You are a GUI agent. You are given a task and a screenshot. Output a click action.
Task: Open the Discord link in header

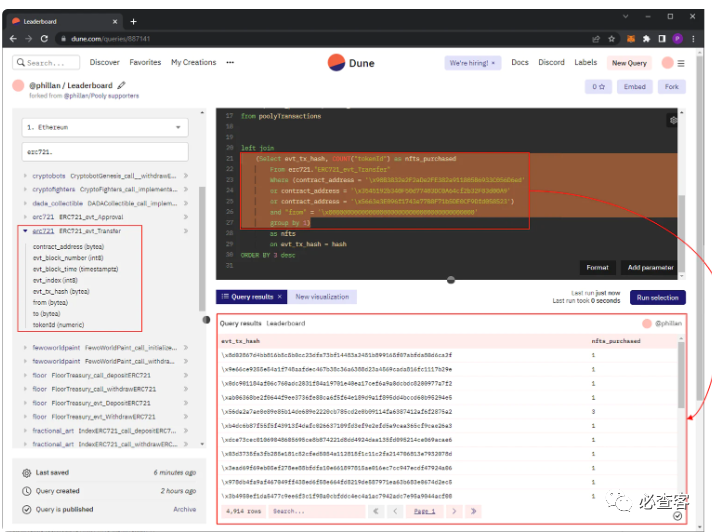click(x=551, y=62)
